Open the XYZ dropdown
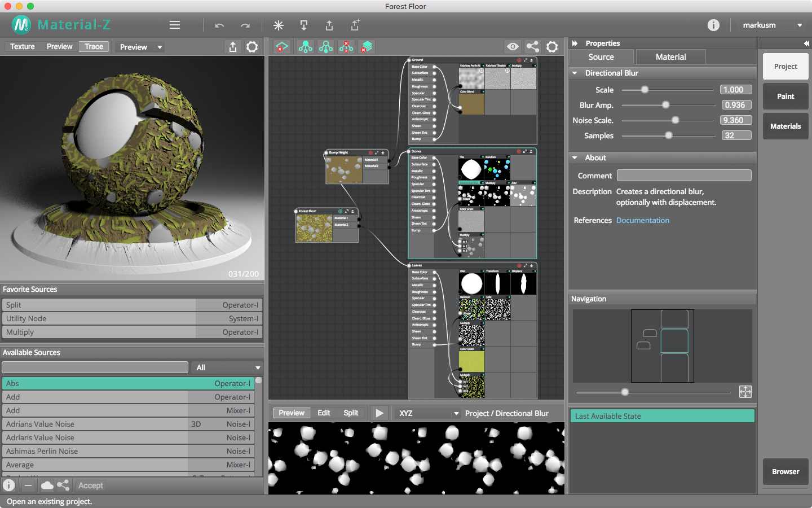 (x=429, y=413)
